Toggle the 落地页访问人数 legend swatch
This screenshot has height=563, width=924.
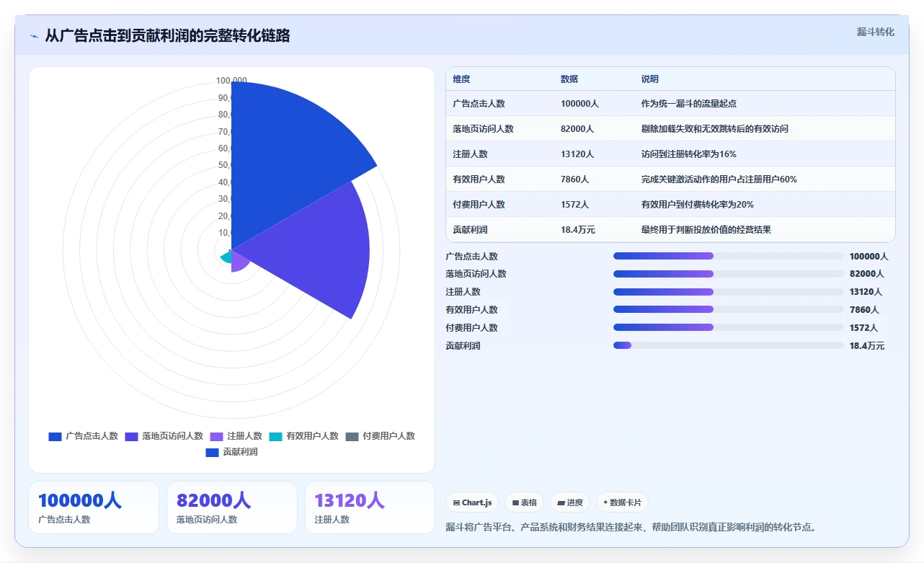(131, 436)
